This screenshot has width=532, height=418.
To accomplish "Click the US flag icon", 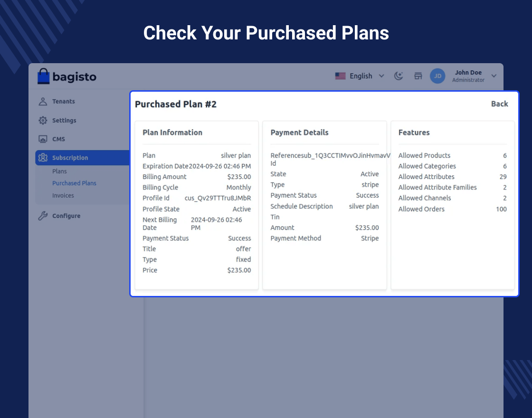I will [340, 76].
